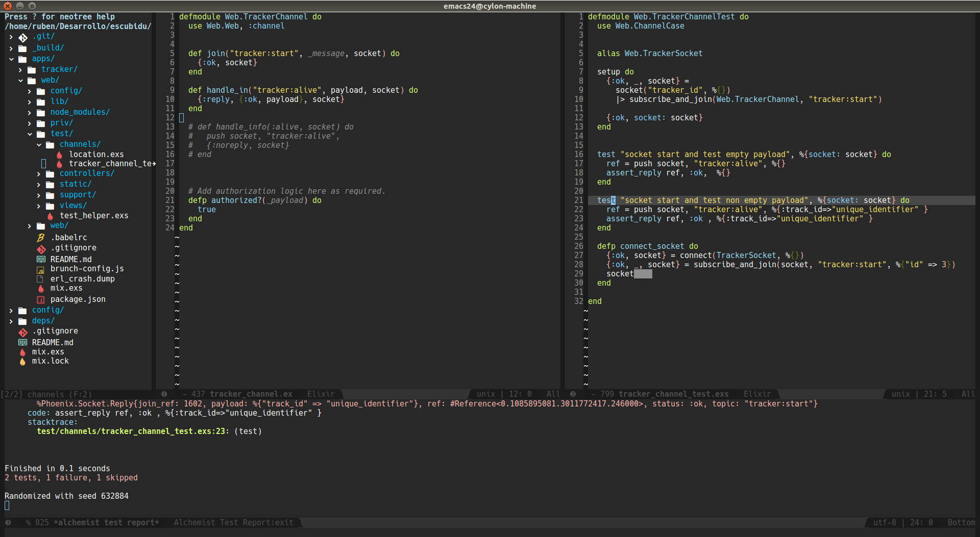Click the package icon beside package.json
This screenshot has width=980, height=537.
[x=41, y=299]
